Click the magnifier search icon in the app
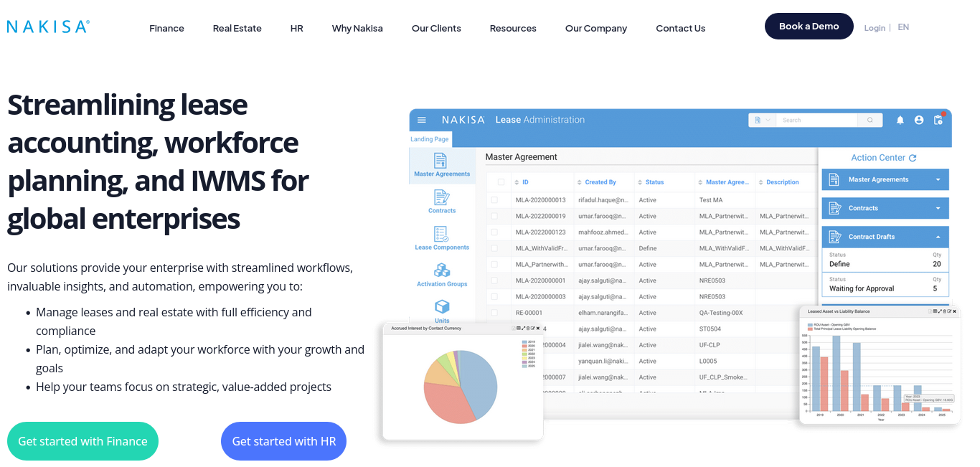 point(870,120)
